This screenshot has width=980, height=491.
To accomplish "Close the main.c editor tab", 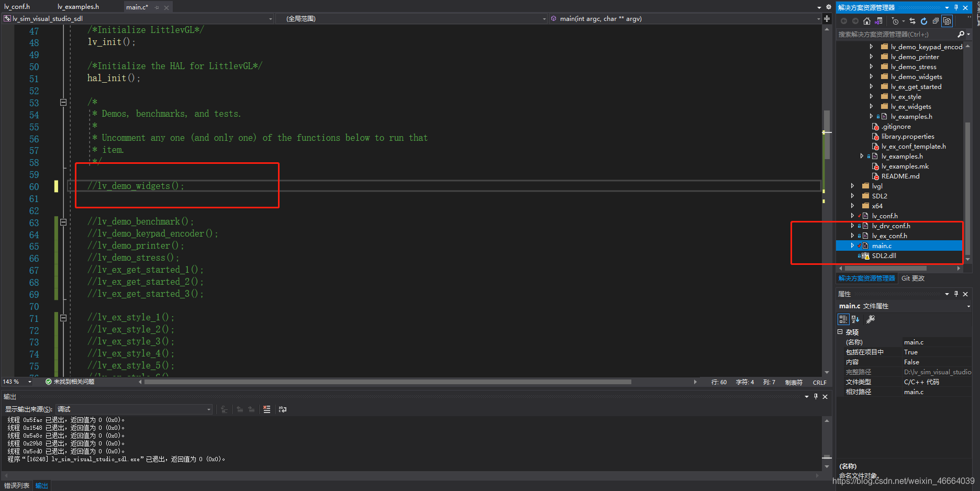I will pos(166,7).
